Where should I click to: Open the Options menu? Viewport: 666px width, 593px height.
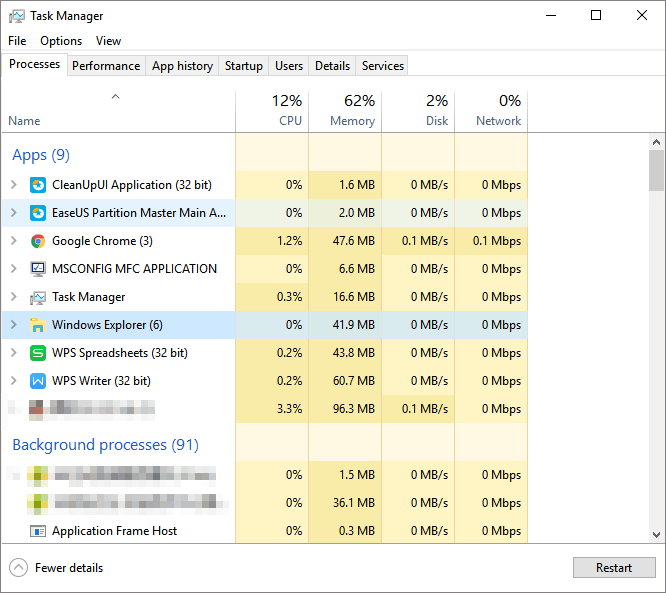[x=61, y=41]
